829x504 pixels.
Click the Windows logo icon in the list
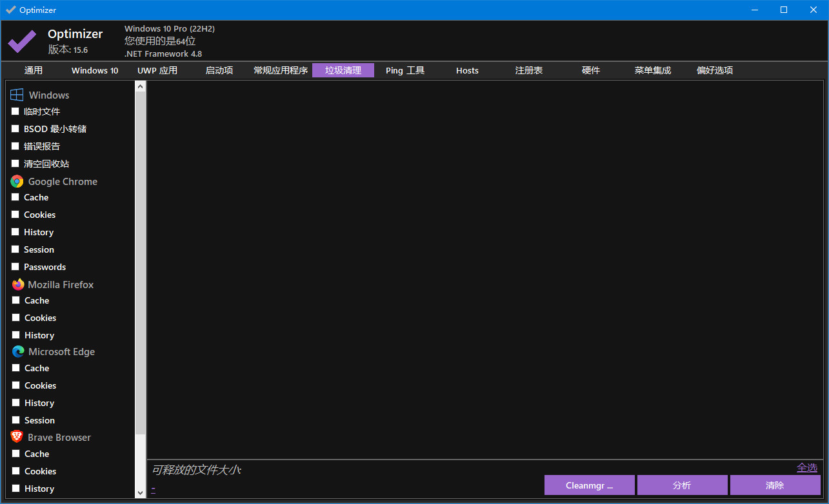coord(17,95)
